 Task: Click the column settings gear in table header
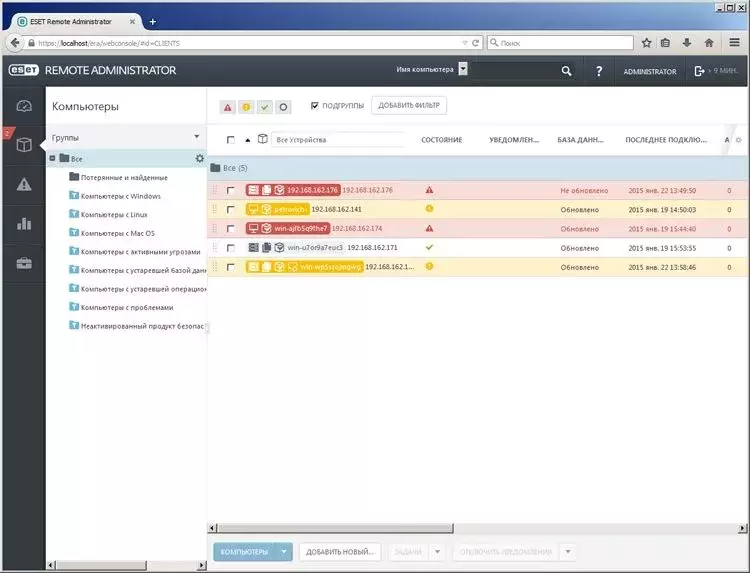point(739,140)
